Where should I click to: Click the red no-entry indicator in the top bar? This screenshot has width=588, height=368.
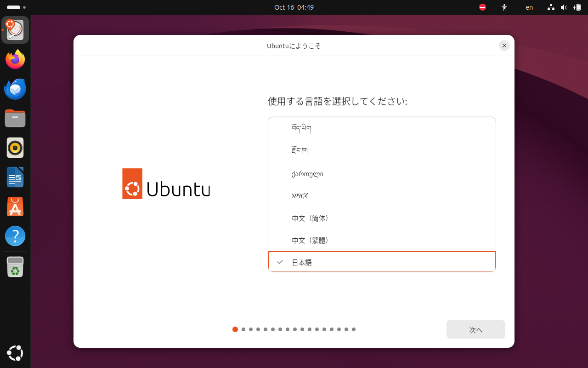pos(482,7)
